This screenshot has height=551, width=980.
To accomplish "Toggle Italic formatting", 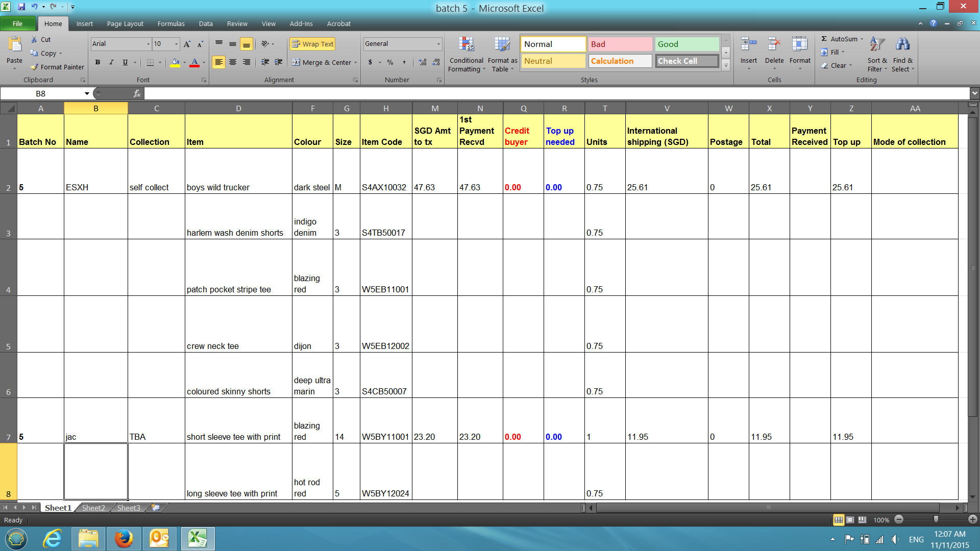I will [x=111, y=62].
